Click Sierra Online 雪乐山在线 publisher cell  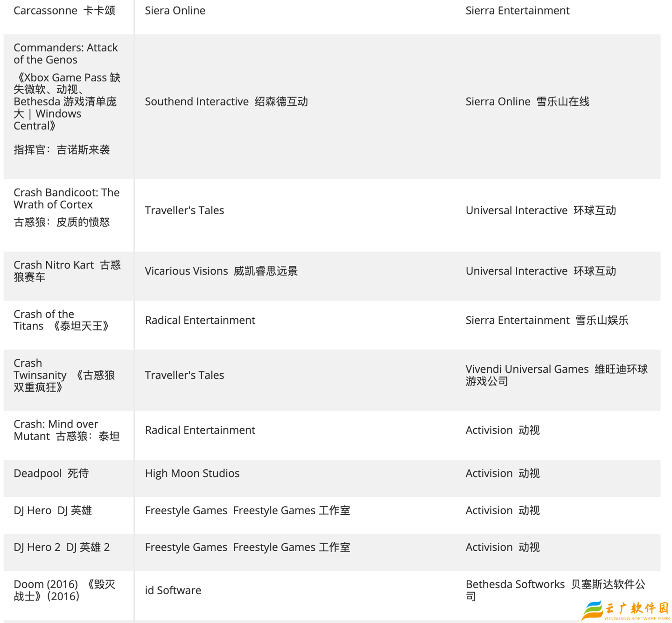[527, 102]
